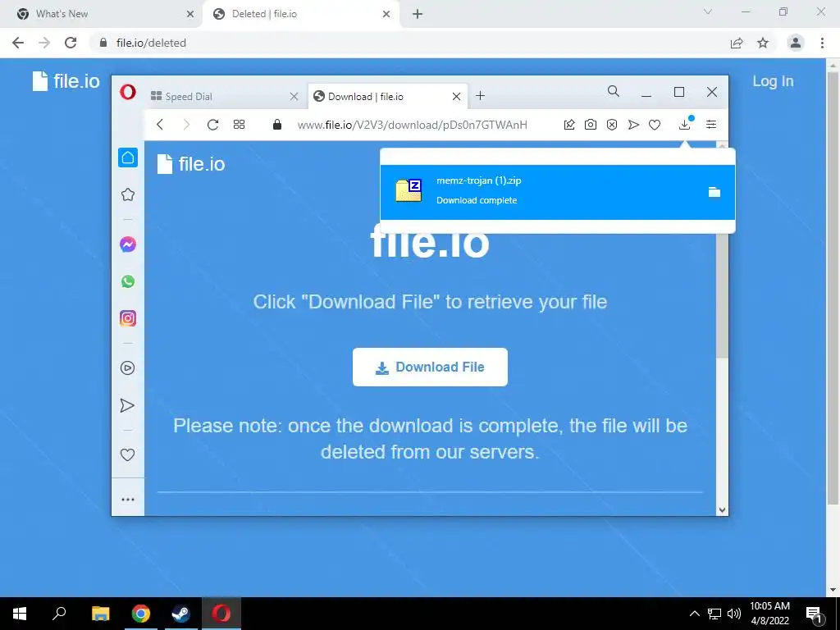Bookmark page with Chrome star icon
The width and height of the screenshot is (840, 630).
point(763,43)
